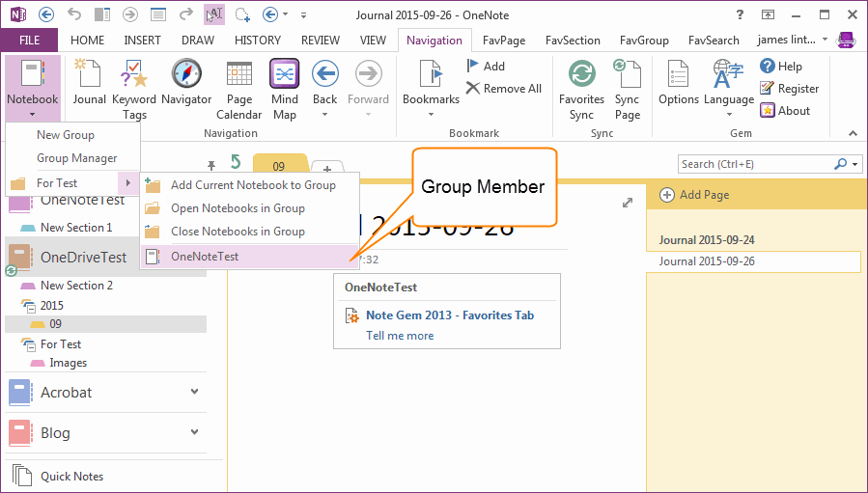Click Add Page
This screenshot has height=493, width=868.
695,195
